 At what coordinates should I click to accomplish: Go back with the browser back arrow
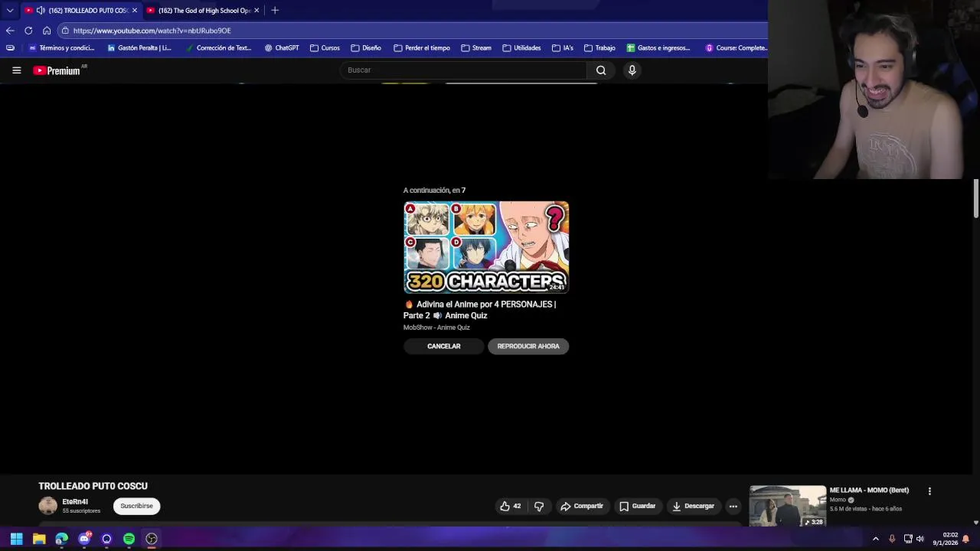(10, 31)
